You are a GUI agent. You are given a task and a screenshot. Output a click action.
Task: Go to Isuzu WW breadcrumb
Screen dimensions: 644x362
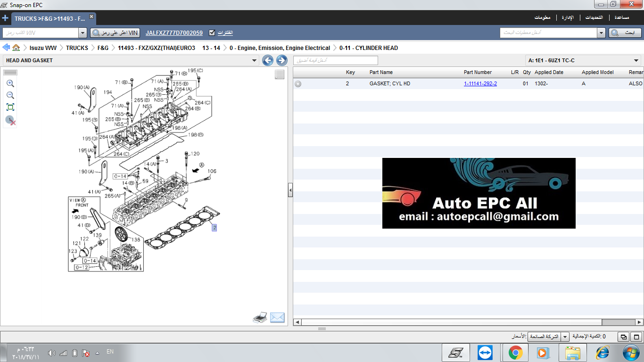(43, 48)
